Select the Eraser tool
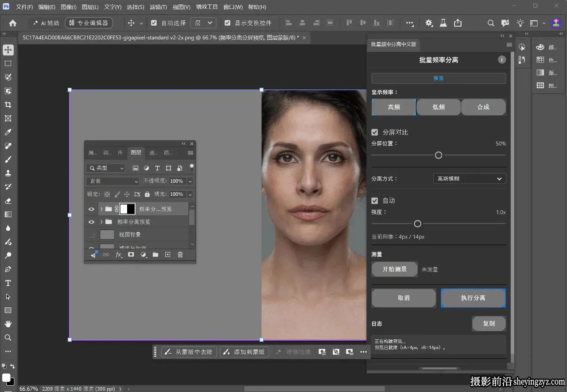Viewport: 567px width, 392px height. click(x=8, y=201)
